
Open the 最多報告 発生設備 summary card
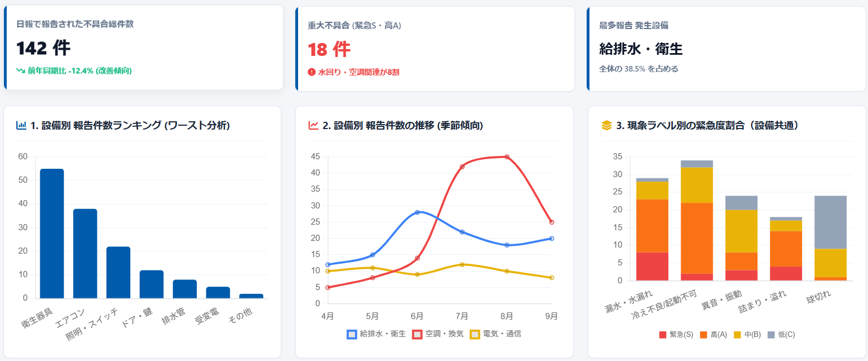pyautogui.click(x=727, y=49)
